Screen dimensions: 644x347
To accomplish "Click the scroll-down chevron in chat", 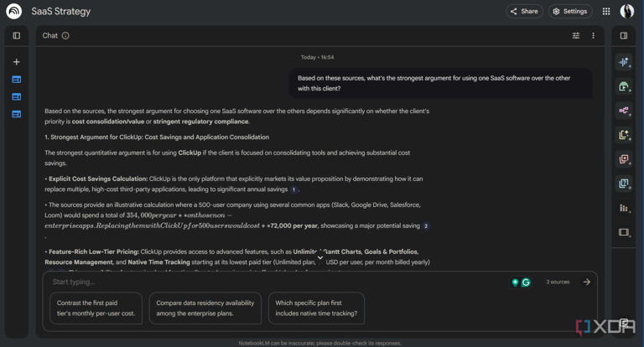I will click(320, 257).
